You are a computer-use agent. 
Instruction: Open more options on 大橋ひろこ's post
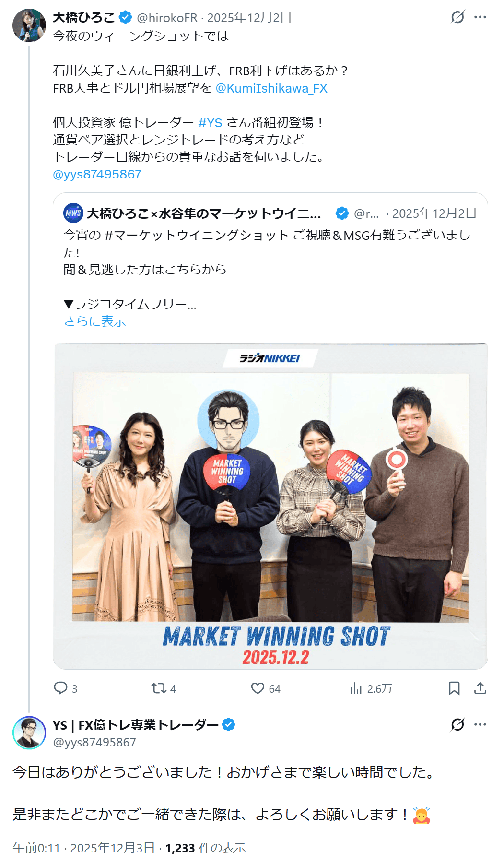tap(480, 17)
